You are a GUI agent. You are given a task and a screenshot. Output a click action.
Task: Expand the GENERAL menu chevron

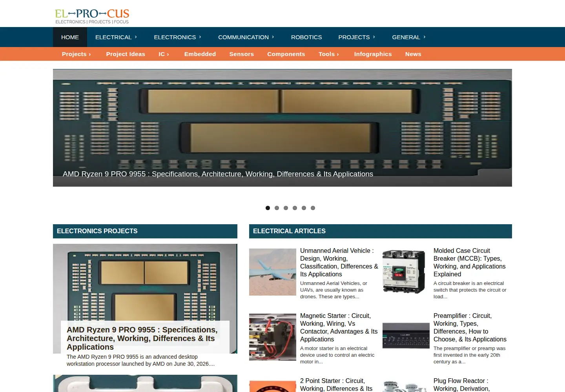point(425,37)
